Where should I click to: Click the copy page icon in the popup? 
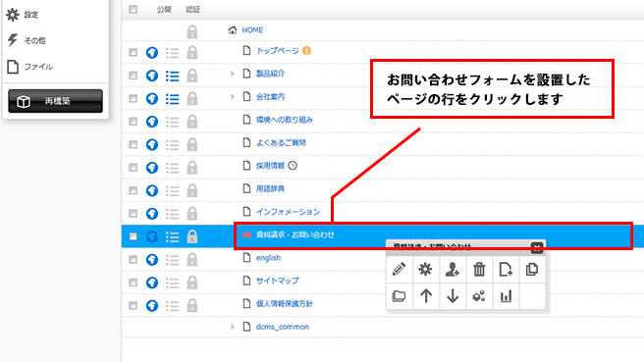pyautogui.click(x=532, y=270)
